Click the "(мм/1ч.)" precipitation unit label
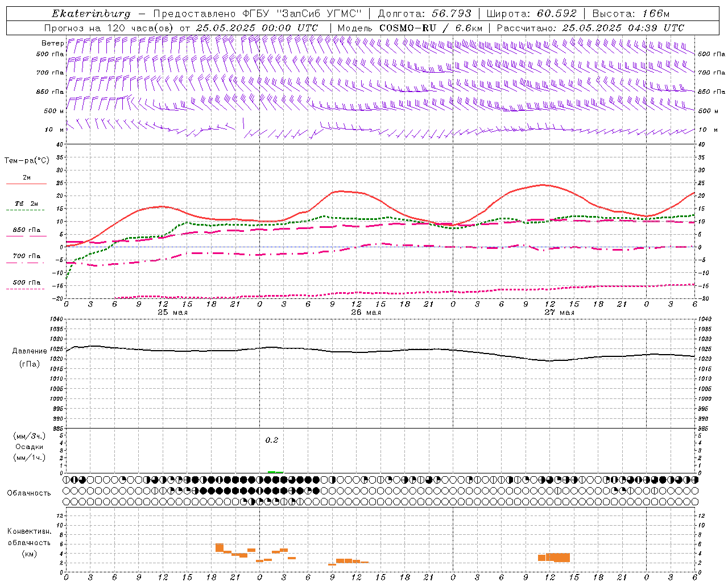Screen dimensions: 728x582 coord(30,458)
